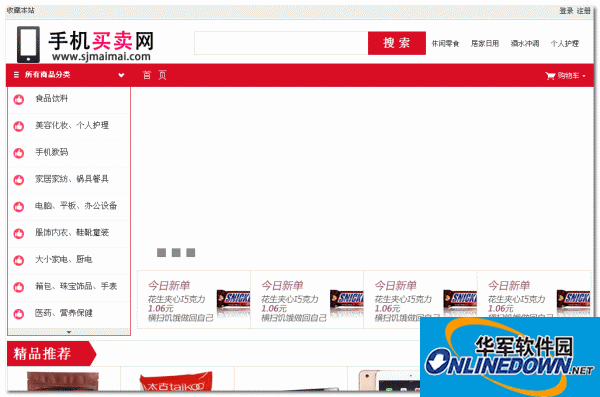Click the thumbs-up icon beside 家居家纺、锅具餐具
The width and height of the screenshot is (600, 397).
point(19,180)
